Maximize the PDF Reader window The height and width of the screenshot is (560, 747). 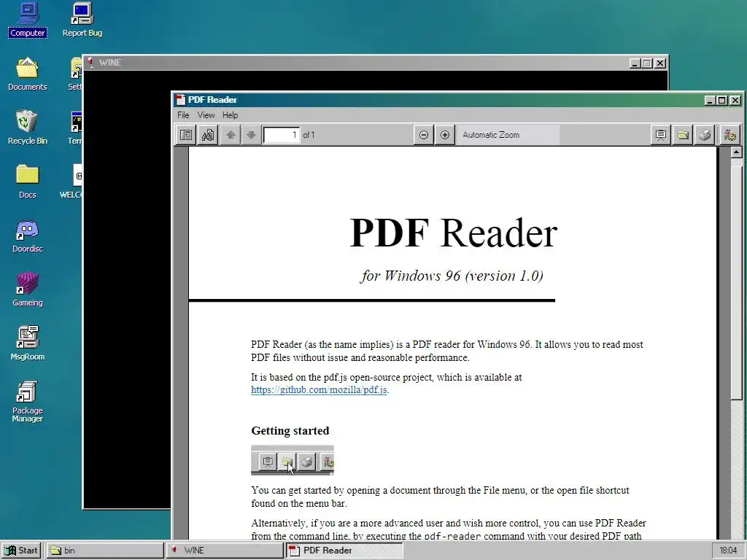[722, 101]
